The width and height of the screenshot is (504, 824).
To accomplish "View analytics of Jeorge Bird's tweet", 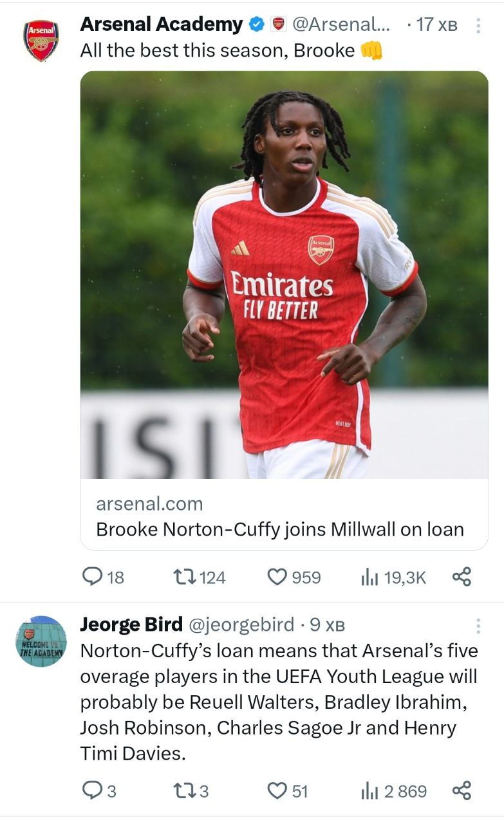I will click(x=369, y=790).
